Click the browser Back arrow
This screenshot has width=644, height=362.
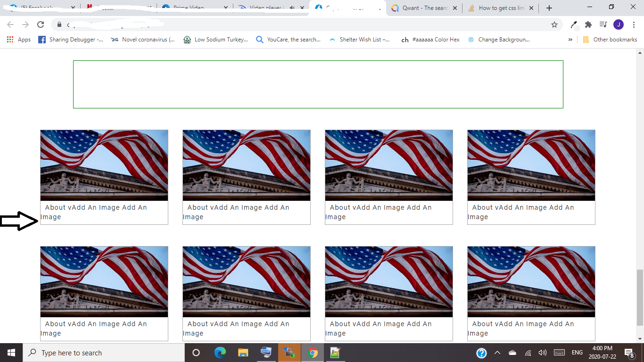pyautogui.click(x=10, y=25)
